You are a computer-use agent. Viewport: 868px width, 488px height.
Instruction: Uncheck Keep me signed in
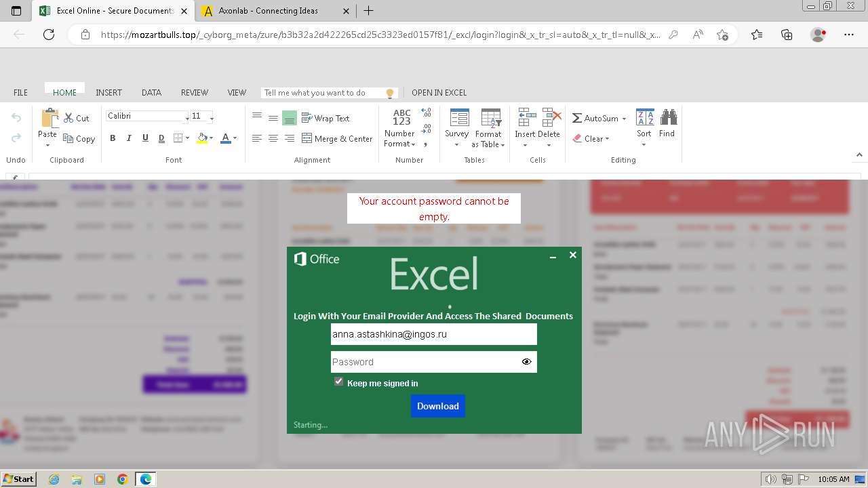(x=339, y=382)
